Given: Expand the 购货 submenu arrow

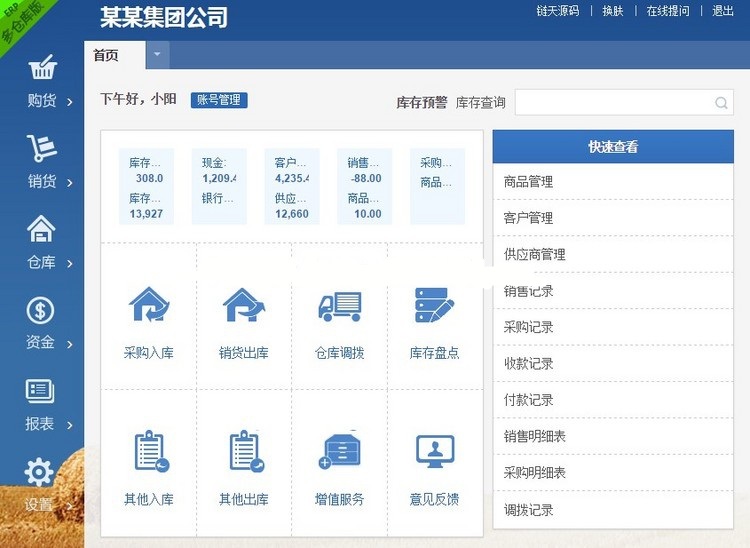Looking at the screenshot, I should click(70, 102).
